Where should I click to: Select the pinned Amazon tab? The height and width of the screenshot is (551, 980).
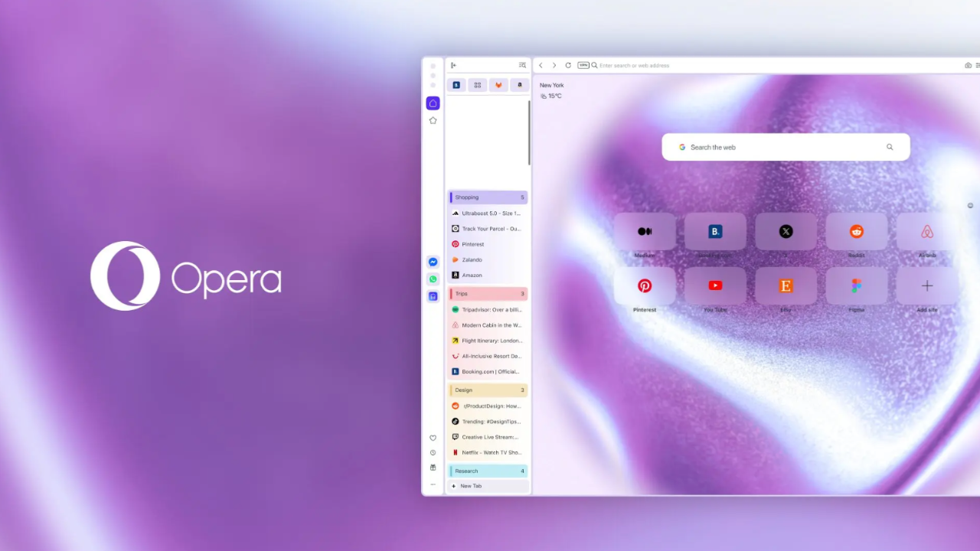[520, 85]
